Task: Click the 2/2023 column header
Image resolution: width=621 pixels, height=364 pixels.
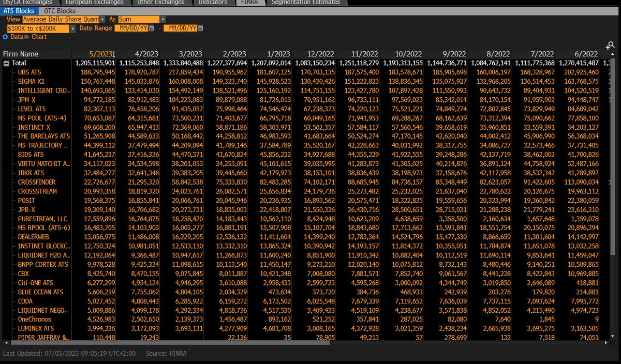Action: [226, 54]
